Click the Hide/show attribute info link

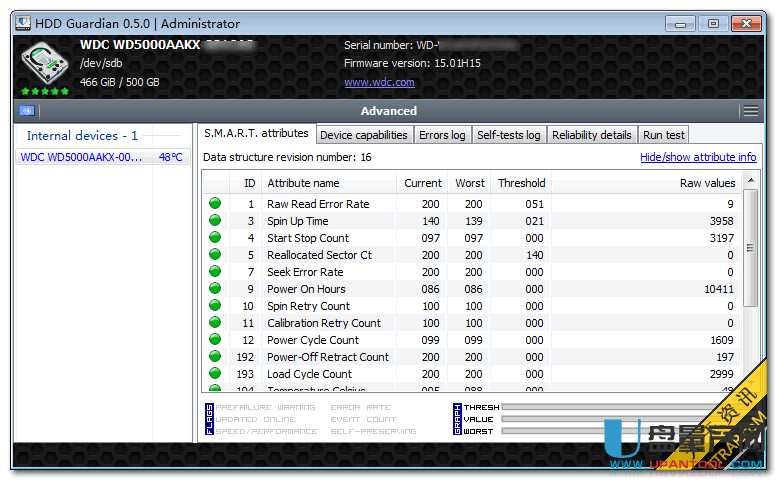pos(698,157)
